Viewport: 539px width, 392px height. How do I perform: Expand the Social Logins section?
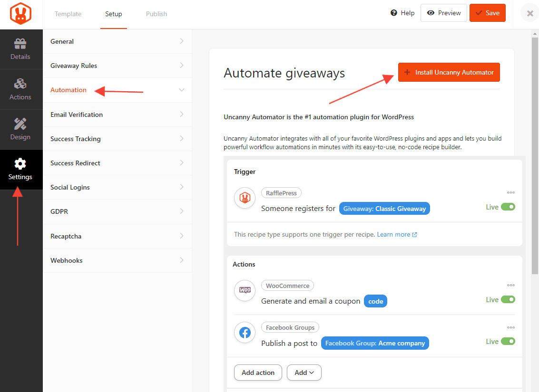pos(117,187)
